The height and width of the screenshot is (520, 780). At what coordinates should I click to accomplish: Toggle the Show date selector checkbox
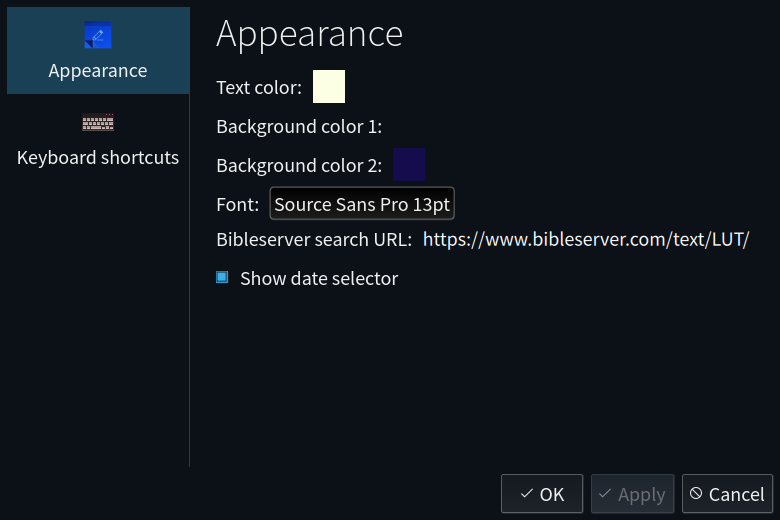[x=222, y=277]
